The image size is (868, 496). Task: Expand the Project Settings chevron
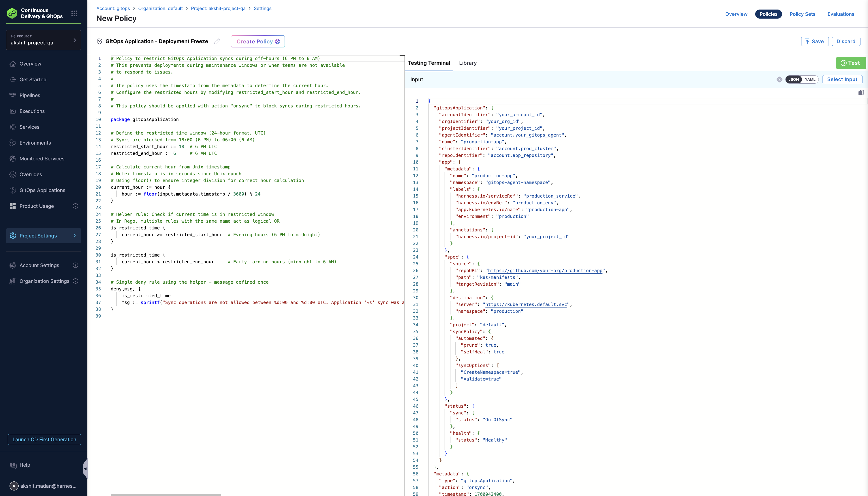click(75, 236)
